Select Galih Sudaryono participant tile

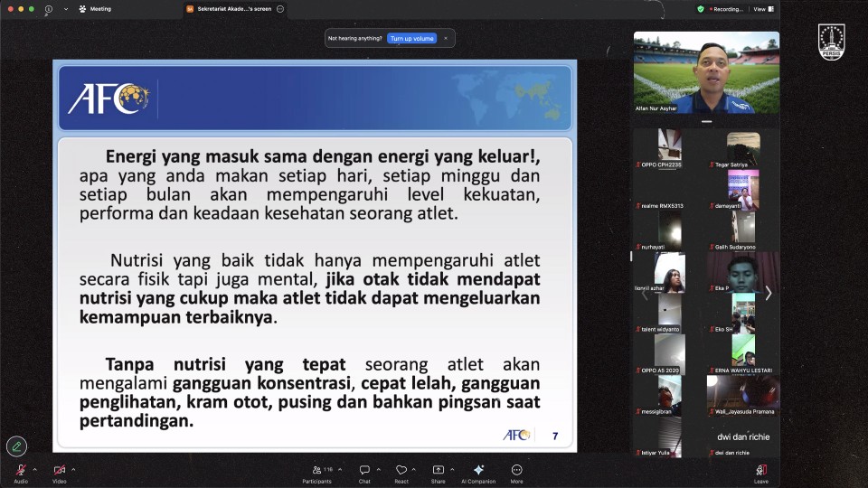(743, 230)
